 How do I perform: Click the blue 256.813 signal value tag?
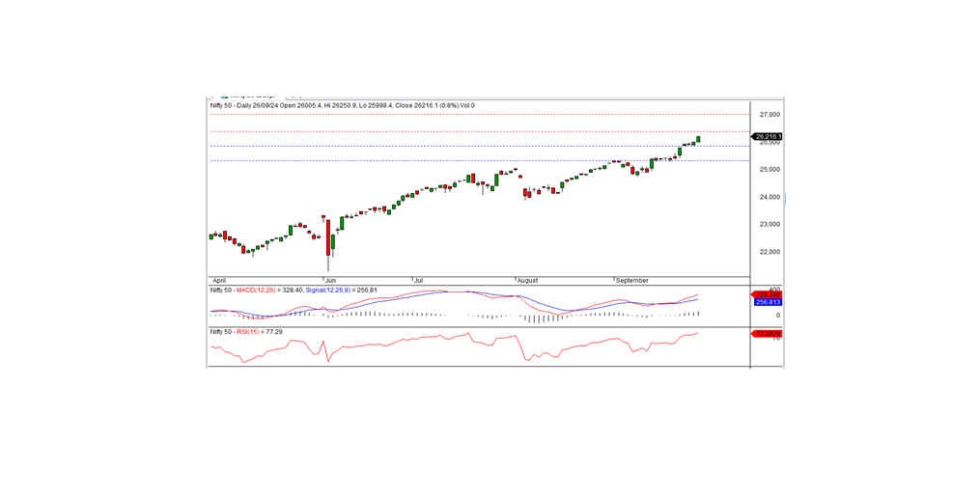[767, 301]
